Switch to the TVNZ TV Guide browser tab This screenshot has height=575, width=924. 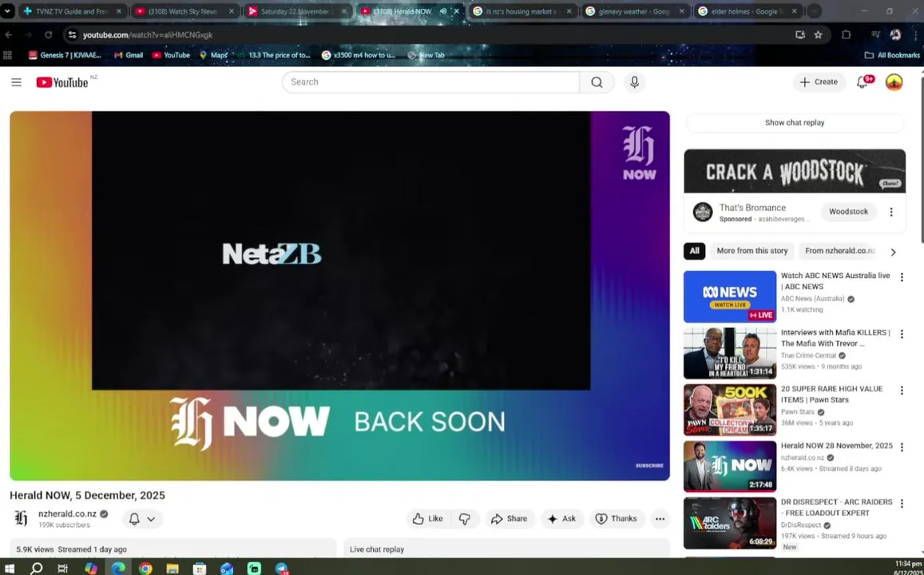coord(73,11)
